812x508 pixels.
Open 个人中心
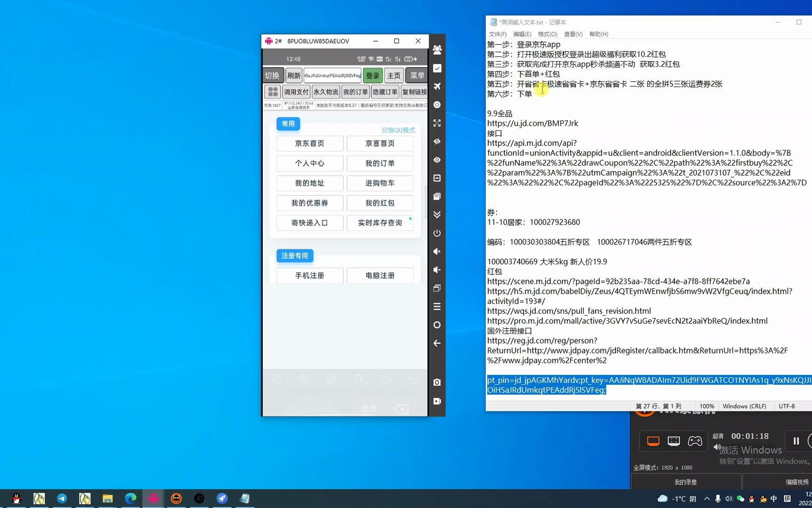click(309, 163)
